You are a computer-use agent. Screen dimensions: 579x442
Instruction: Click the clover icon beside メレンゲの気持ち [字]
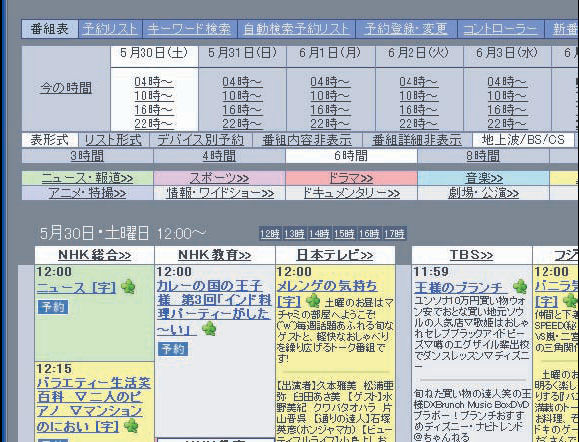click(313, 301)
